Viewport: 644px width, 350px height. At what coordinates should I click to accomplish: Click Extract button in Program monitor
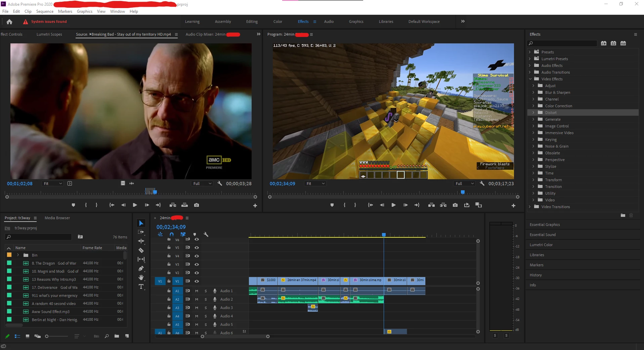pyautogui.click(x=443, y=205)
